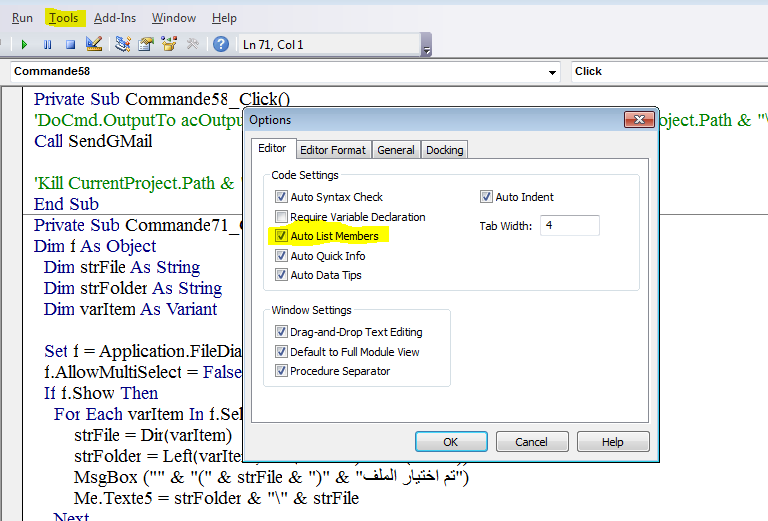Image resolution: width=768 pixels, height=521 pixels.
Task: Disable the Procedure Separator checkbox
Action: pos(282,371)
